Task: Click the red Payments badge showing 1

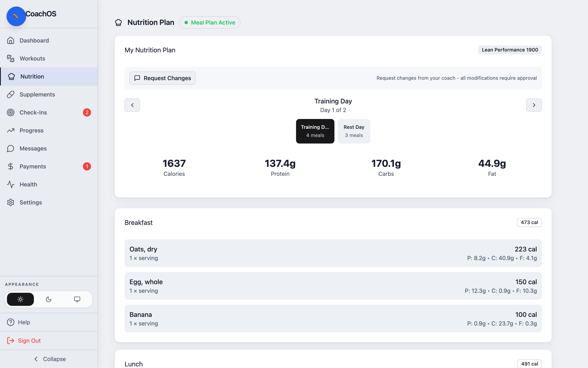Action: coord(87,166)
